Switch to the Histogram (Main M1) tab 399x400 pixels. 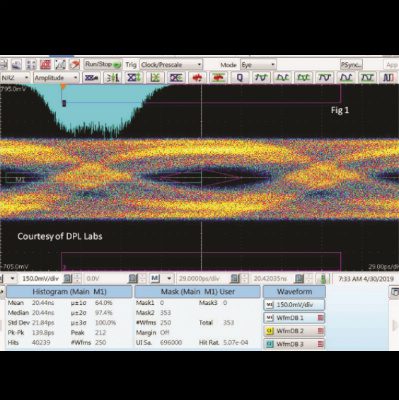click(69, 292)
